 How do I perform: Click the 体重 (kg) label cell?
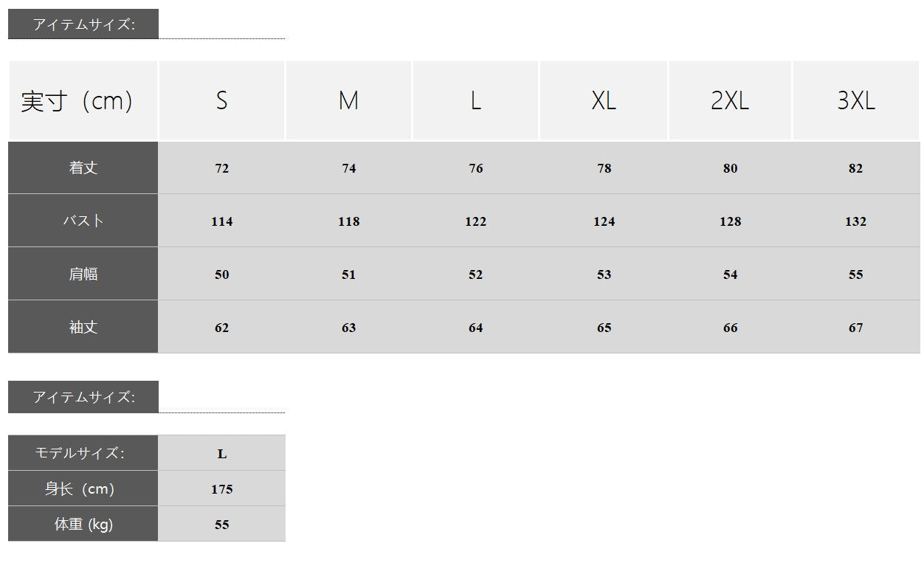pyautogui.click(x=83, y=525)
